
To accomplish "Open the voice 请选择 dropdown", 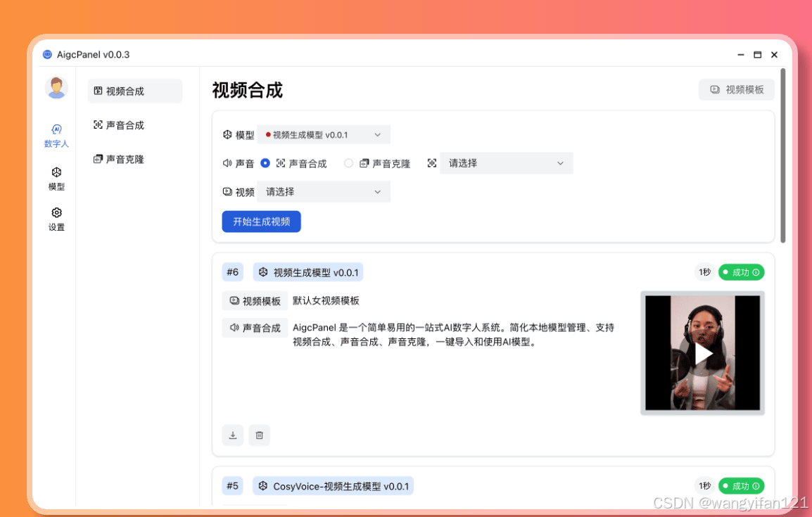I will [x=507, y=163].
